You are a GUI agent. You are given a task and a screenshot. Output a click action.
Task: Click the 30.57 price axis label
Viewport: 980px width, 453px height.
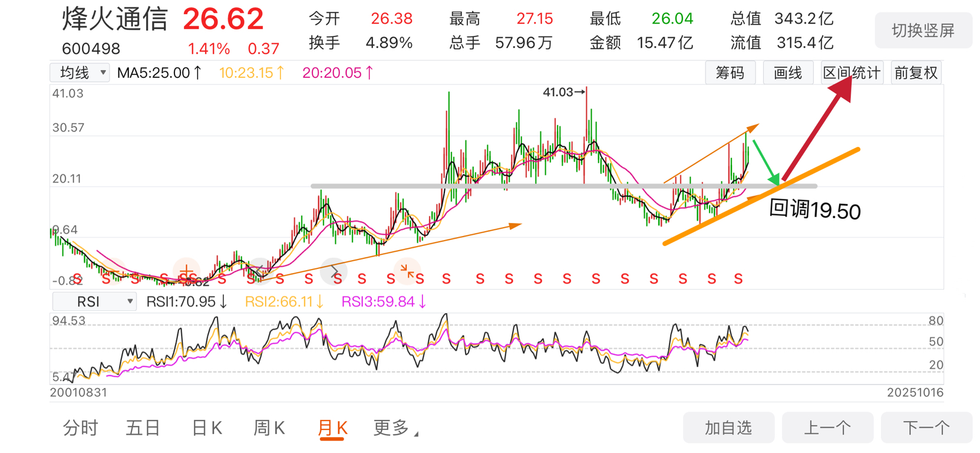pos(68,127)
